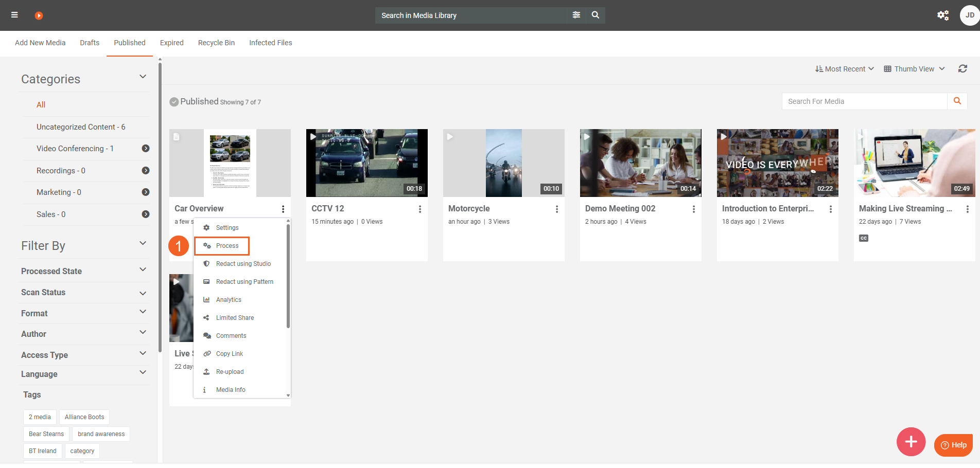Click the orange plus add button
Viewport: 980px width, 468px height.
(911, 441)
